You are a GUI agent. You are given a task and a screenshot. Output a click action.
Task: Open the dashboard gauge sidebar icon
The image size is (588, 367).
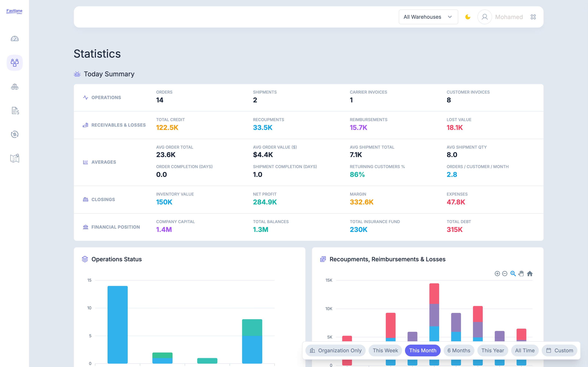(x=15, y=39)
